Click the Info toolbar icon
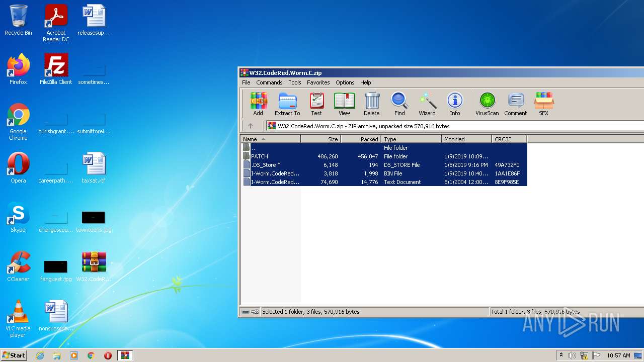This screenshot has height=362, width=644. point(455,104)
